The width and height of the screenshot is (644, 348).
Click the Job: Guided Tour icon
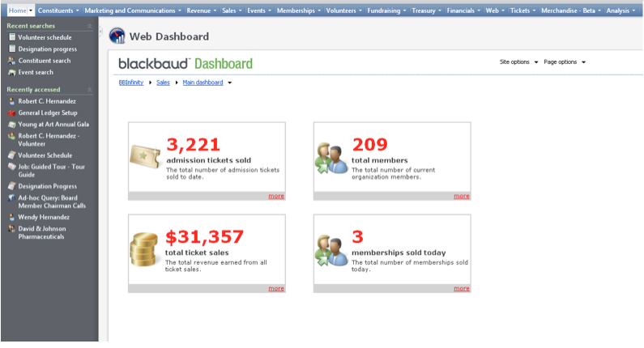tap(12, 167)
